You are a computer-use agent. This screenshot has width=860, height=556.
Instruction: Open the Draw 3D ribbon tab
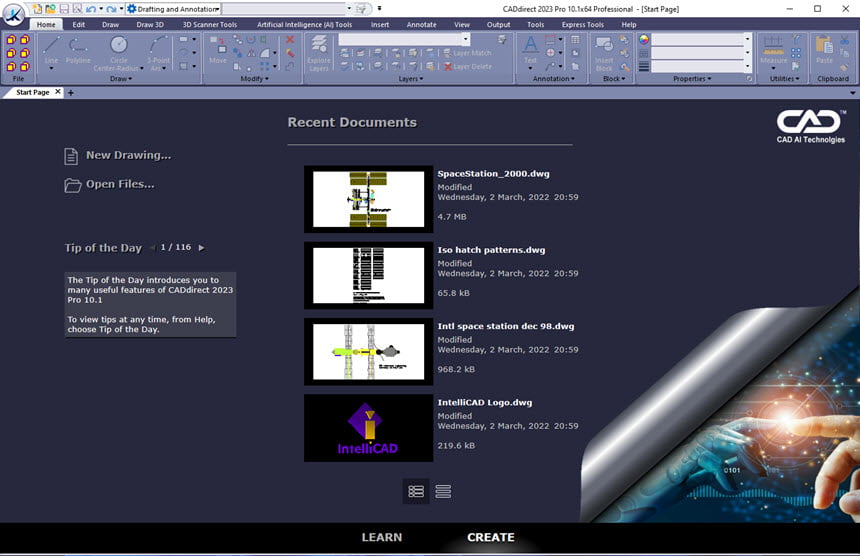(150, 25)
